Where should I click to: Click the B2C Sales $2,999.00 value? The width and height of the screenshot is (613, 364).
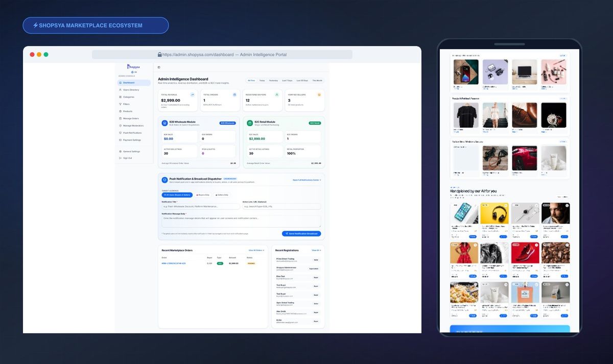[256, 139]
